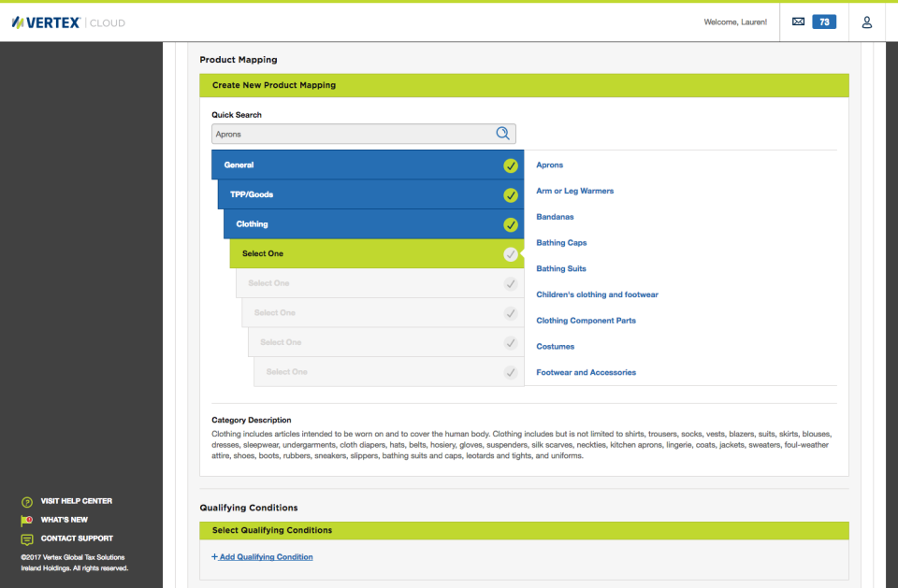898x588 pixels.
Task: Choose Aprons from the category list
Action: (549, 165)
